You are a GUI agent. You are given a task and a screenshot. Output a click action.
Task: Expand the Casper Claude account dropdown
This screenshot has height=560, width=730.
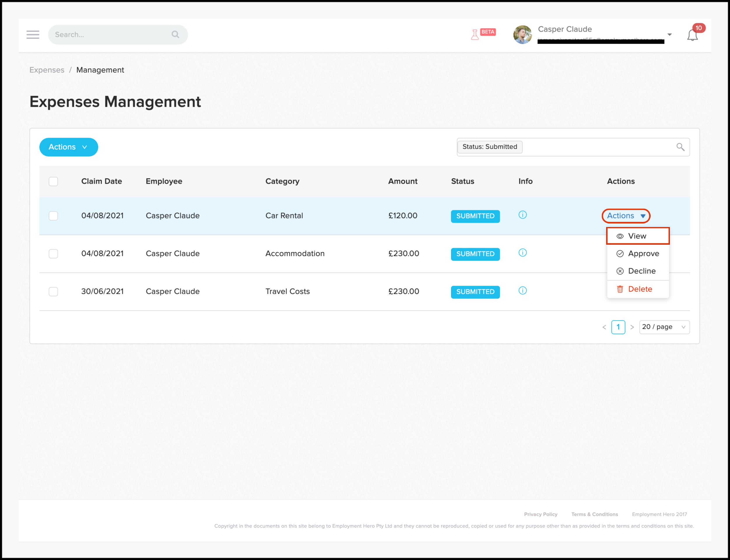click(x=669, y=35)
